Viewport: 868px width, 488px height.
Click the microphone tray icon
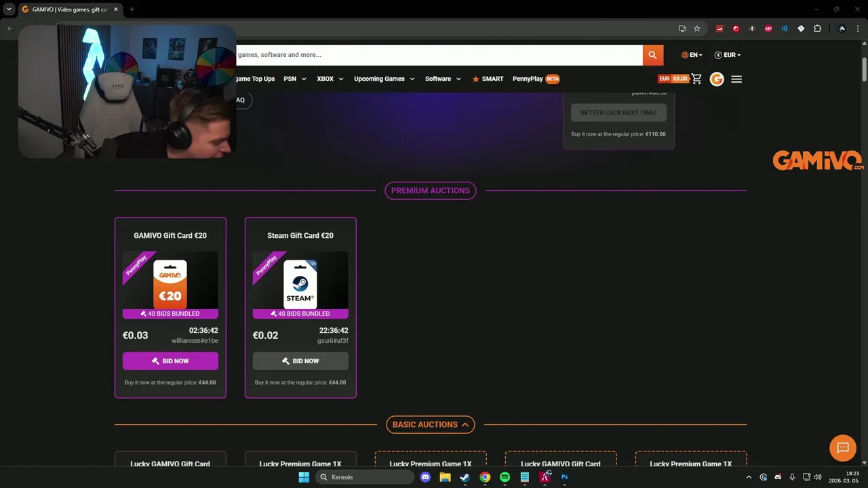pyautogui.click(x=792, y=477)
